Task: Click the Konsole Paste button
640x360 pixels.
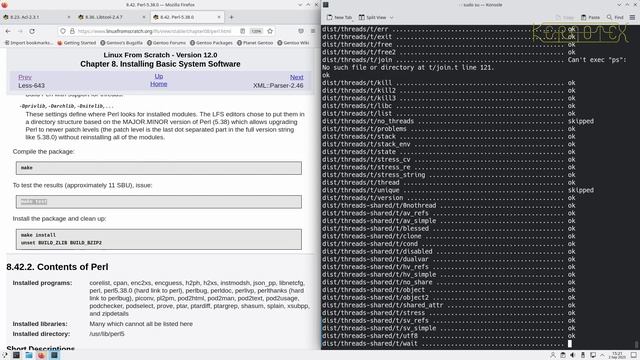Action: click(591, 18)
